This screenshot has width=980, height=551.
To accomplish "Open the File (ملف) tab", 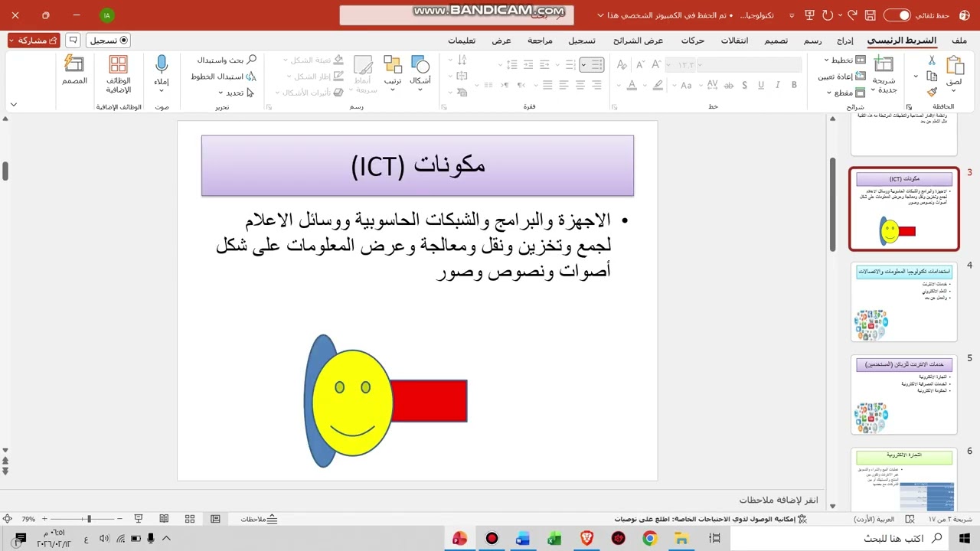I will (x=959, y=41).
